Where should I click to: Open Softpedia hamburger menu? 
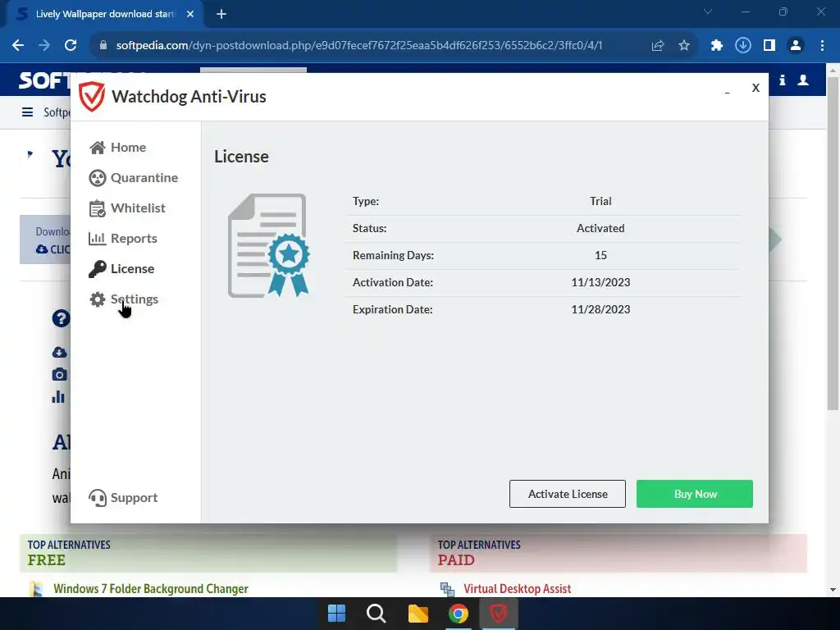pyautogui.click(x=27, y=112)
